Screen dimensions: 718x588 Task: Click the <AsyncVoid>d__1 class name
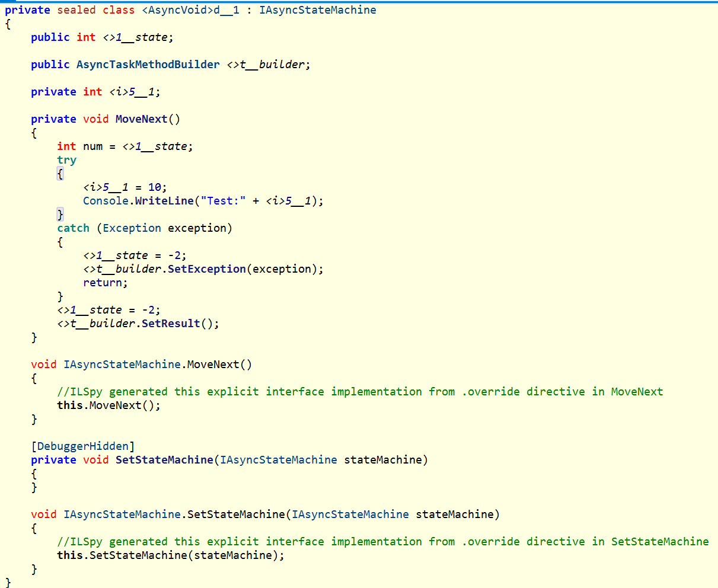[x=190, y=10]
